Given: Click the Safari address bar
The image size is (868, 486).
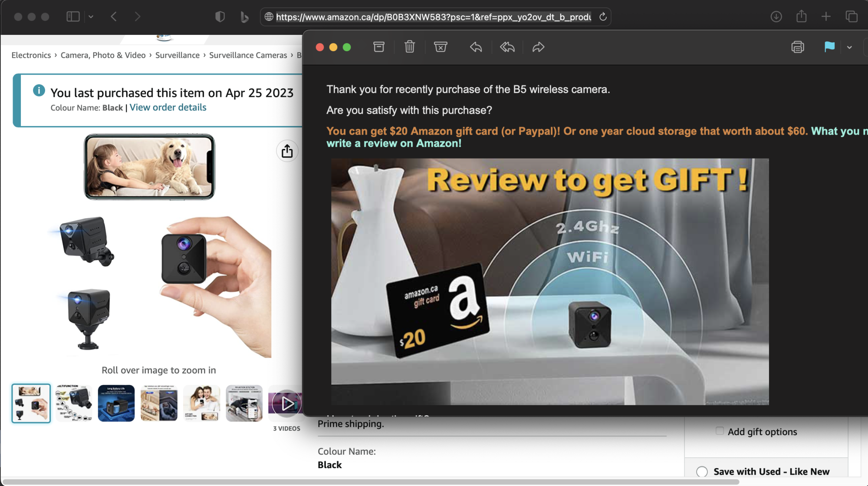Looking at the screenshot, I should point(433,17).
